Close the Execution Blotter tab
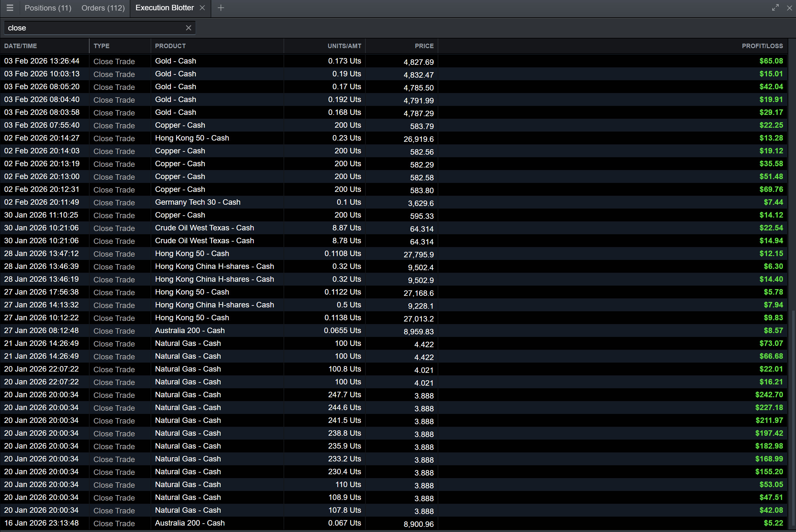 pyautogui.click(x=202, y=8)
